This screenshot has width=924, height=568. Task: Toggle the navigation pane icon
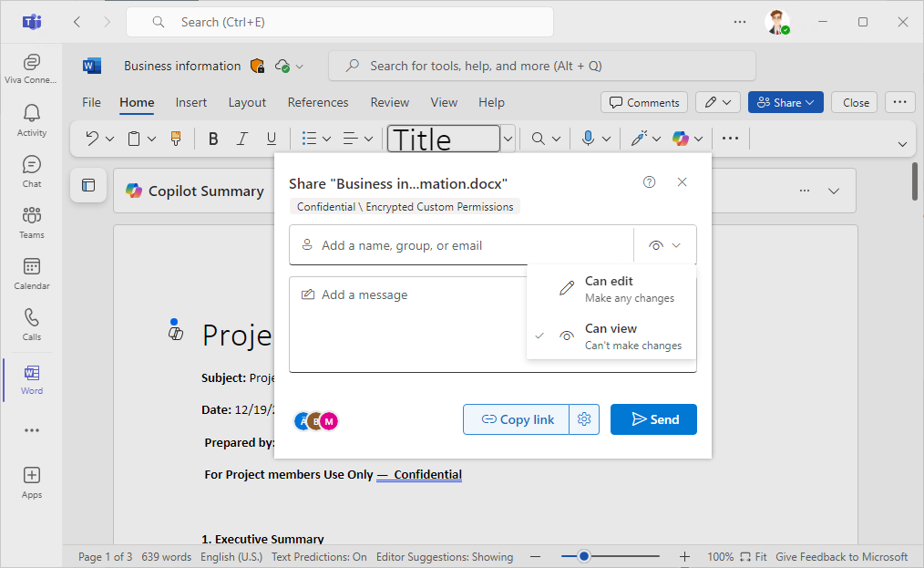tap(88, 186)
